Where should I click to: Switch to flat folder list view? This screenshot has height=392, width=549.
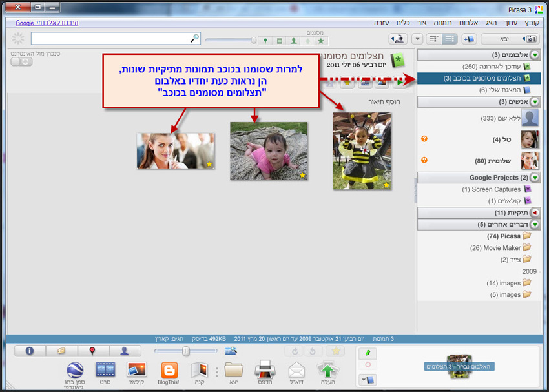click(x=450, y=39)
